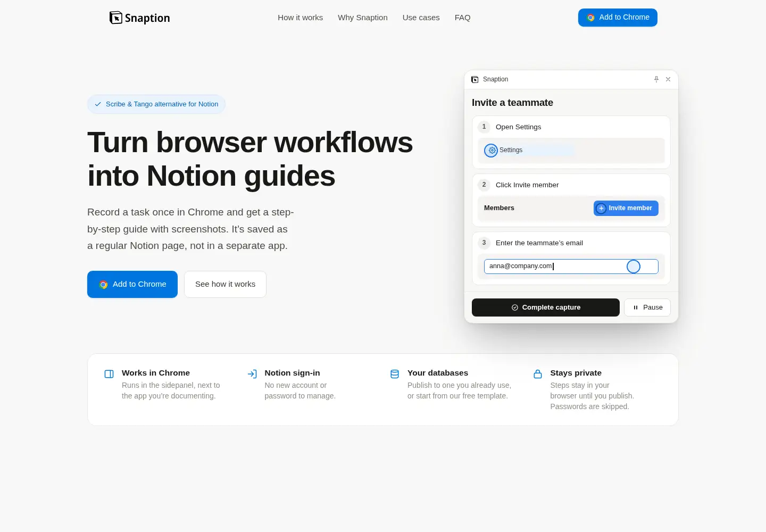
Task: Click Complete capture button
Action: click(x=546, y=307)
